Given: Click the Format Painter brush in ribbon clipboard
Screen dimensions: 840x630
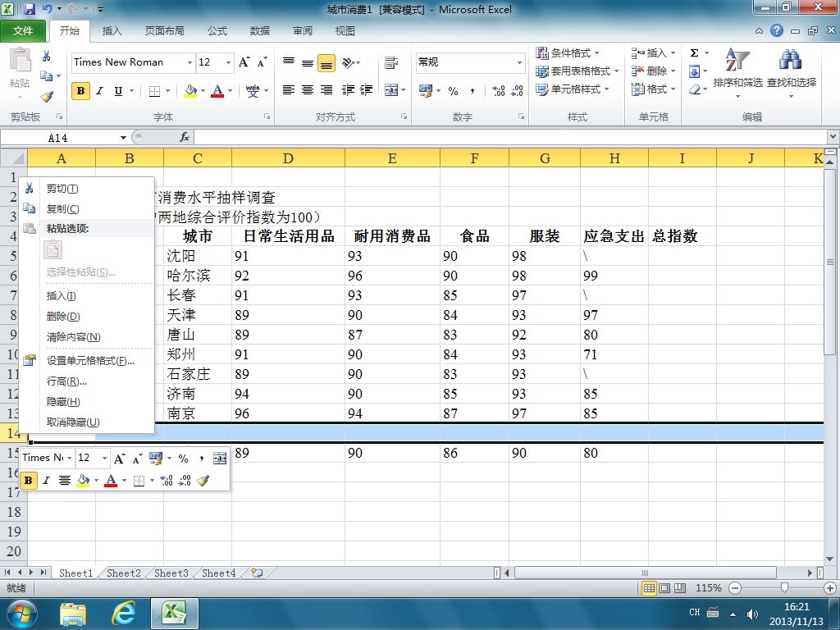Looking at the screenshot, I should (47, 97).
